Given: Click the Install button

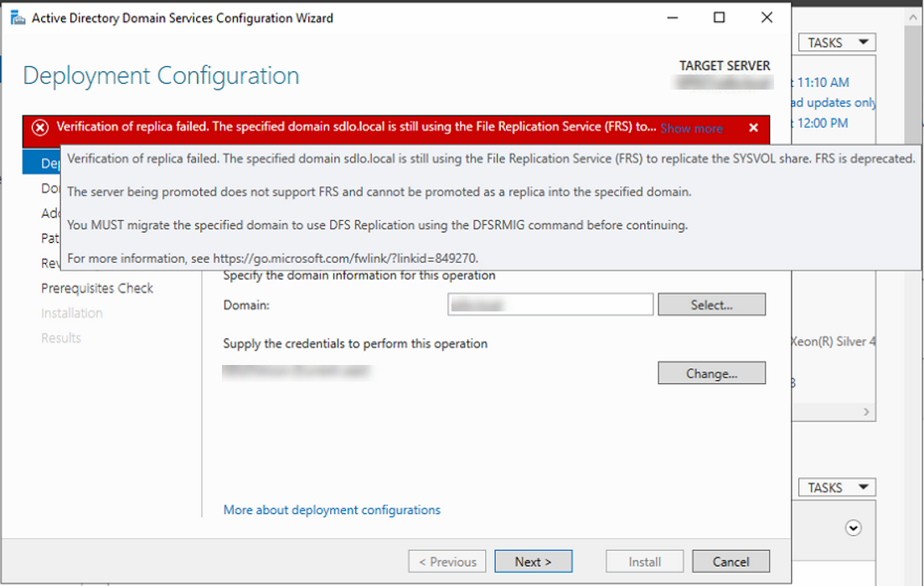Looking at the screenshot, I should pyautogui.click(x=645, y=561).
